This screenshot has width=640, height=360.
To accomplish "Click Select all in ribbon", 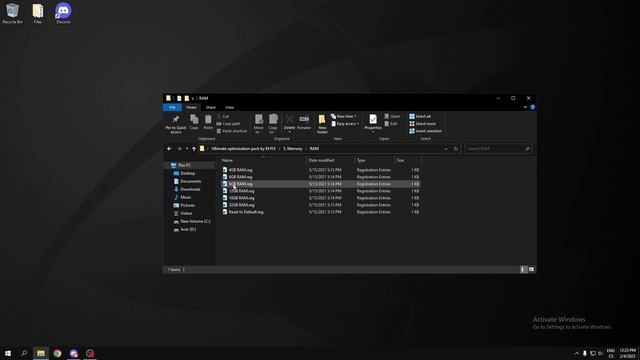I will click(x=420, y=116).
